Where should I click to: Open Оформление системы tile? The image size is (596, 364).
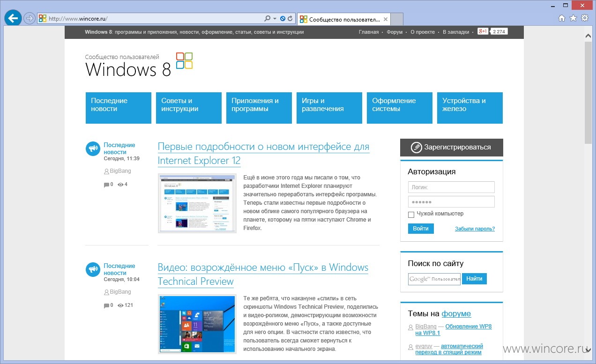coord(400,108)
